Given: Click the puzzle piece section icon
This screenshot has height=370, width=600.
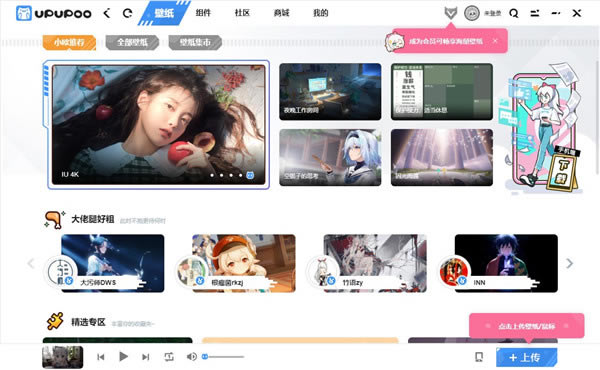Looking at the screenshot, I should click(55, 321).
